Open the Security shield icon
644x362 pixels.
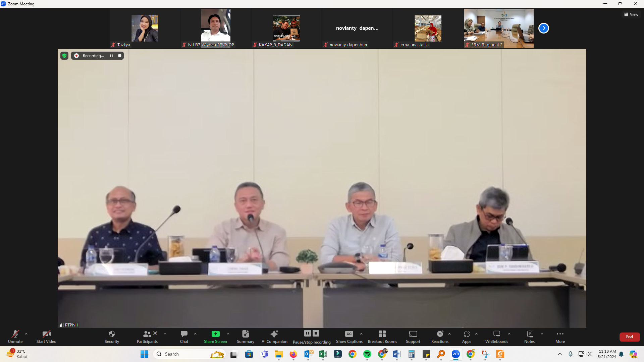point(112,334)
